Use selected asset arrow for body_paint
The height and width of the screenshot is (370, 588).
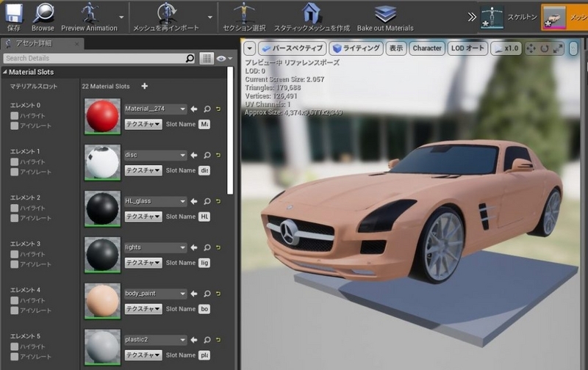(194, 294)
